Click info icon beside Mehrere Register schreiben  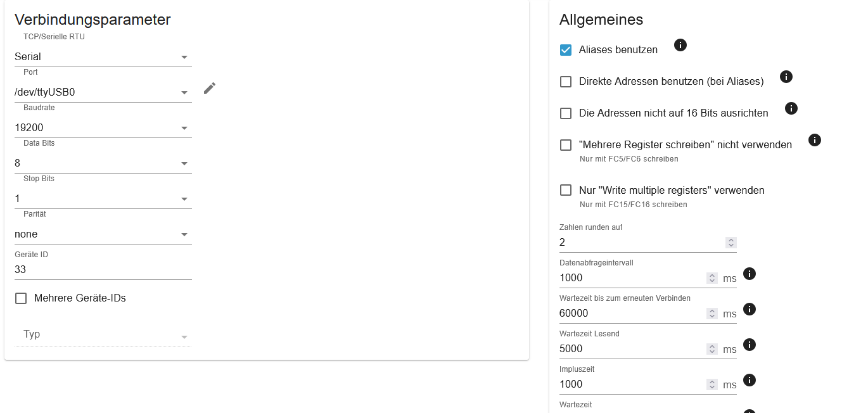pos(815,140)
